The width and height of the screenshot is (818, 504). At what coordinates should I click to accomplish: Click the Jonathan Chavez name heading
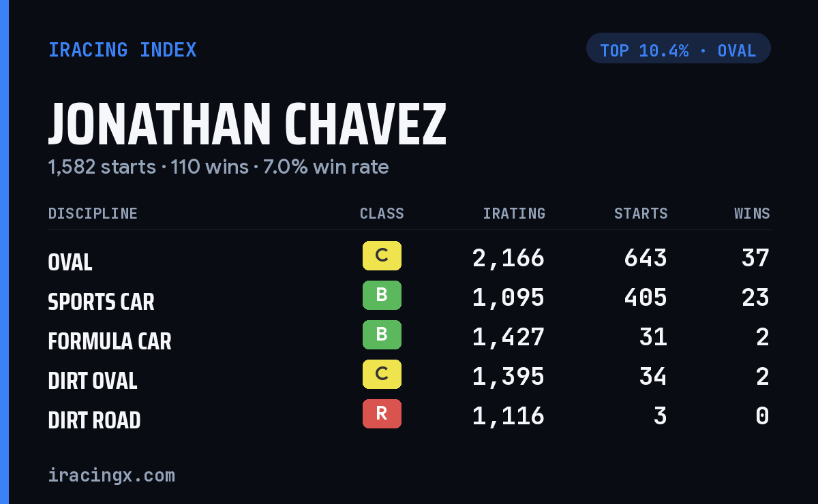[x=247, y=124]
